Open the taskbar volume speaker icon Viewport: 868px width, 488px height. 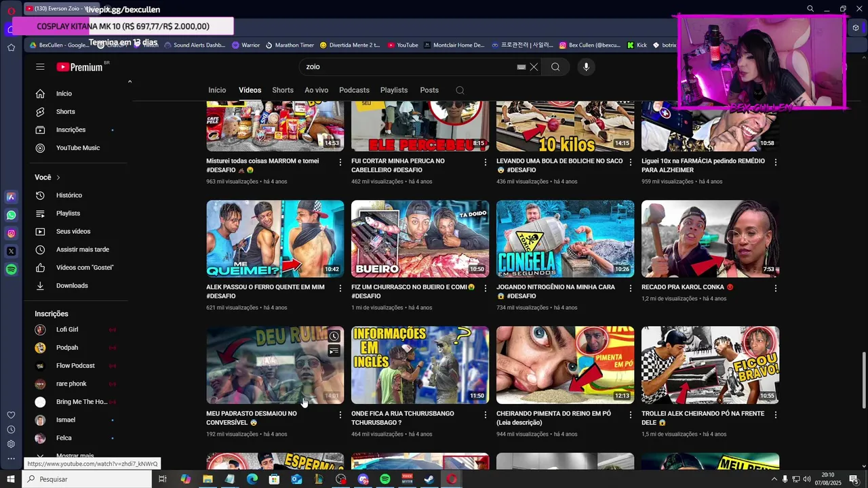(806, 479)
